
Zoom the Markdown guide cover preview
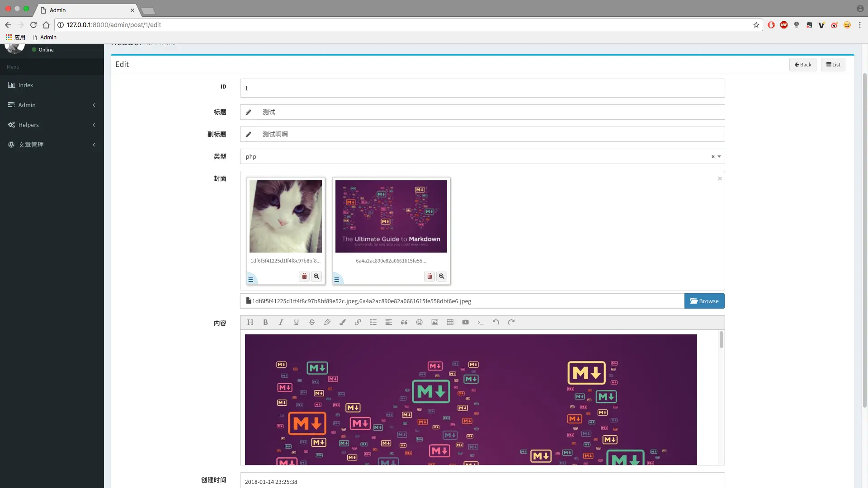click(442, 276)
